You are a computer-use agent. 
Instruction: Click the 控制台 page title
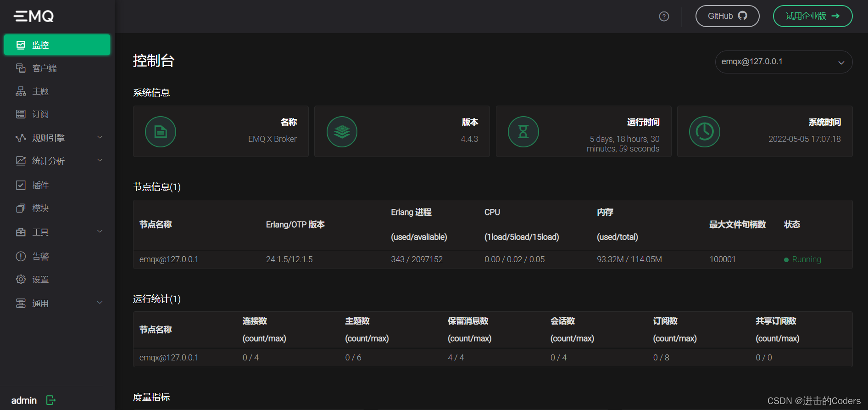(154, 61)
